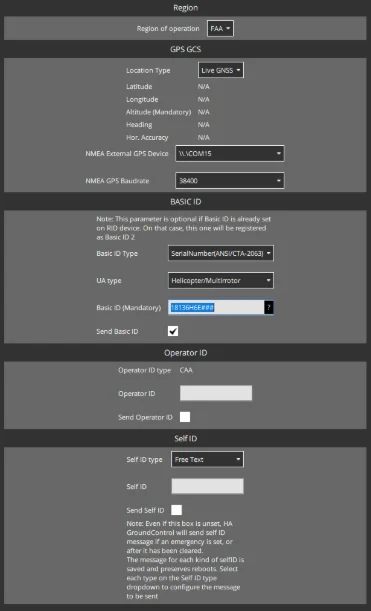Screen dimensions: 371x611
Task: Click the question mark help icon
Action: (269, 308)
